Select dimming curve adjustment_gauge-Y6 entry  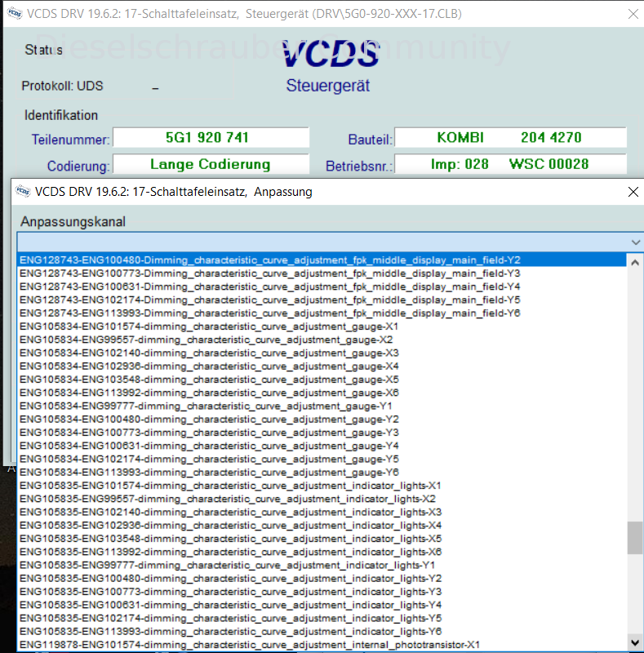[x=322, y=473]
